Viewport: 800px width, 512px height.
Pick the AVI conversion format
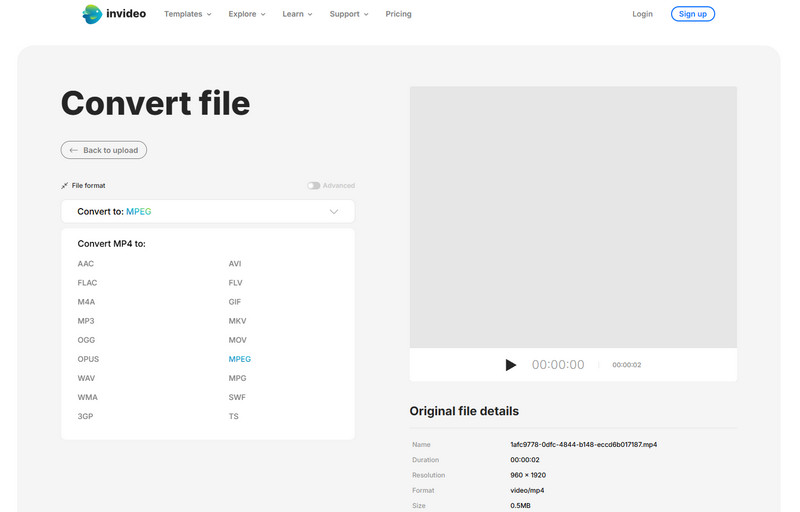(x=235, y=264)
